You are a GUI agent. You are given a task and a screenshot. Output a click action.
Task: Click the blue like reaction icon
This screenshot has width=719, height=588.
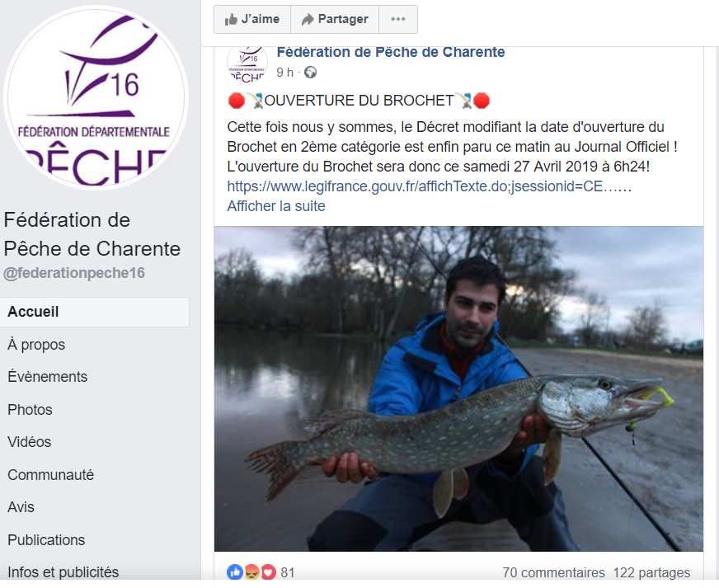(x=235, y=572)
